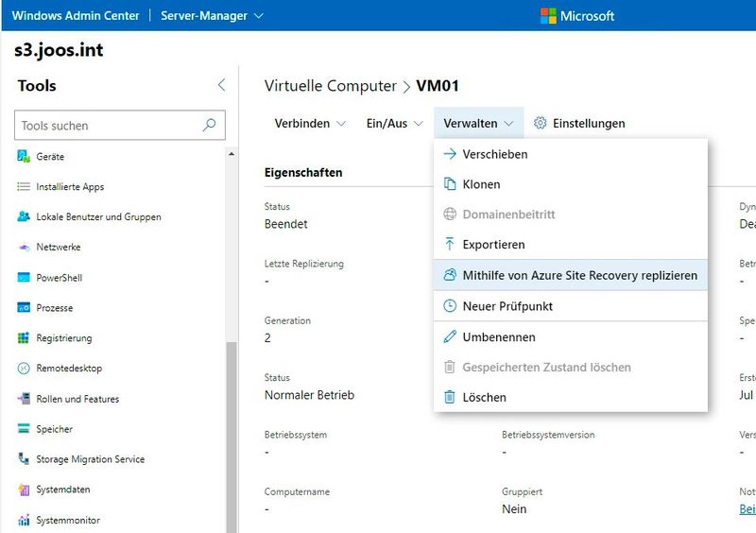Choose Mithilfe von Azure Site Recovery replizieren

coord(571,275)
